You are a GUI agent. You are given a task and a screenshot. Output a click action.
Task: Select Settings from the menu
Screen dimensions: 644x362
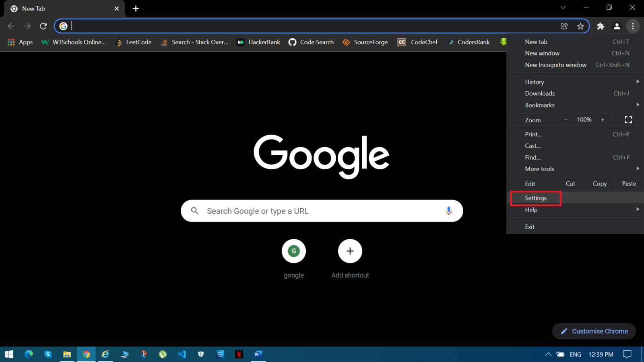[x=535, y=198]
